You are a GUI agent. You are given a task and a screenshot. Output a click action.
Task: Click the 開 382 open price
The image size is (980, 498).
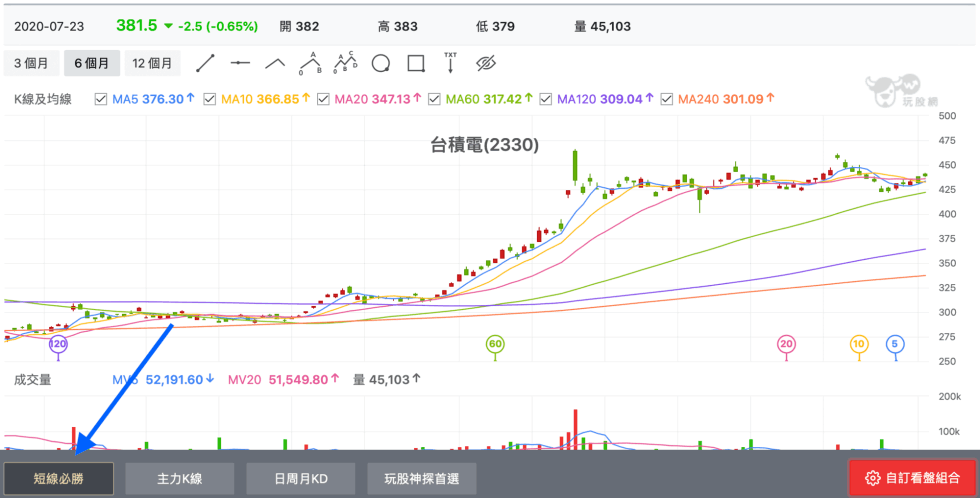(299, 26)
